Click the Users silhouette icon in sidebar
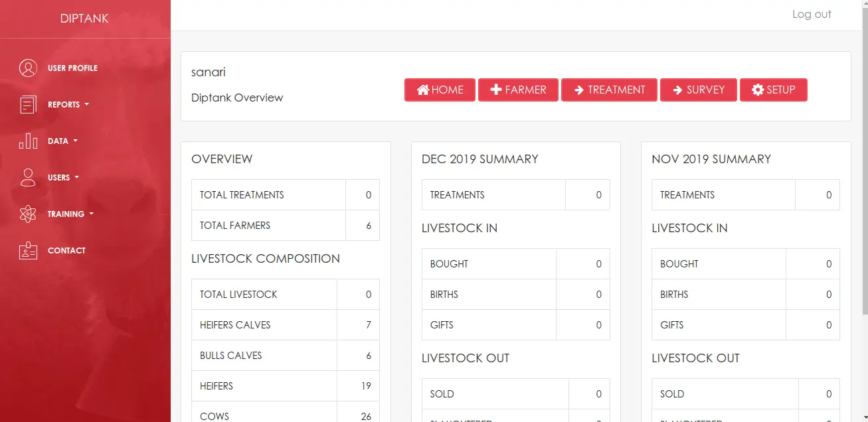Screen dimensions: 868x422 28,177
